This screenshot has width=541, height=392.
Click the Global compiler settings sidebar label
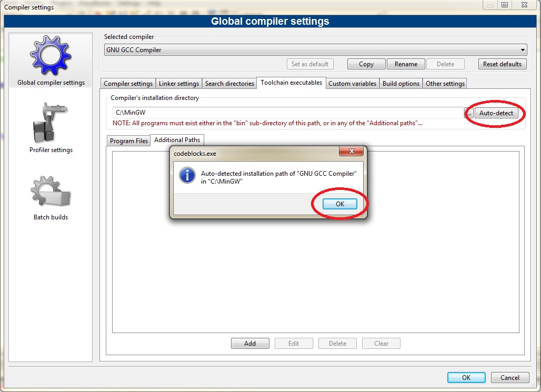click(x=51, y=83)
